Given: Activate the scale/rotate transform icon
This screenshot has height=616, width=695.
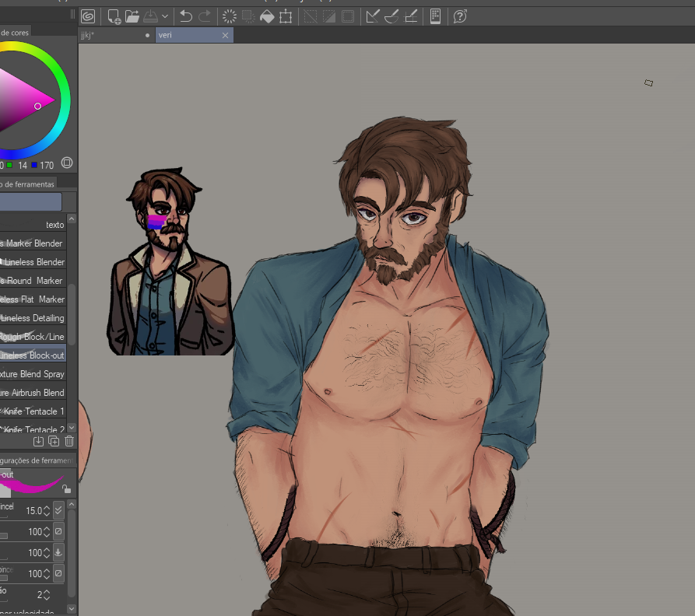Looking at the screenshot, I should (x=286, y=17).
